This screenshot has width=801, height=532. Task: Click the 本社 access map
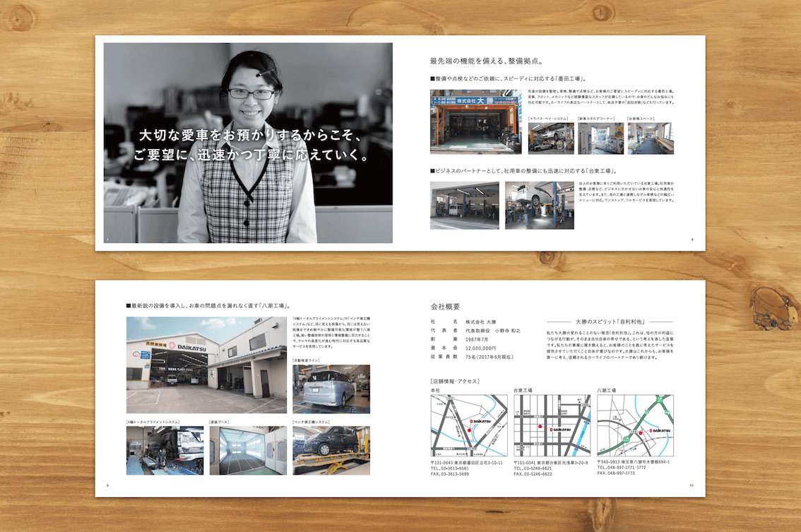[x=469, y=425]
